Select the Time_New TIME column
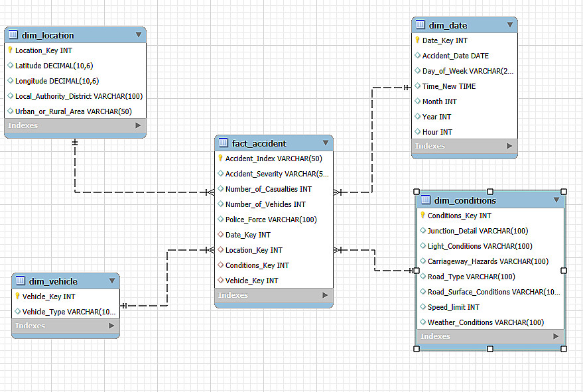 point(464,86)
